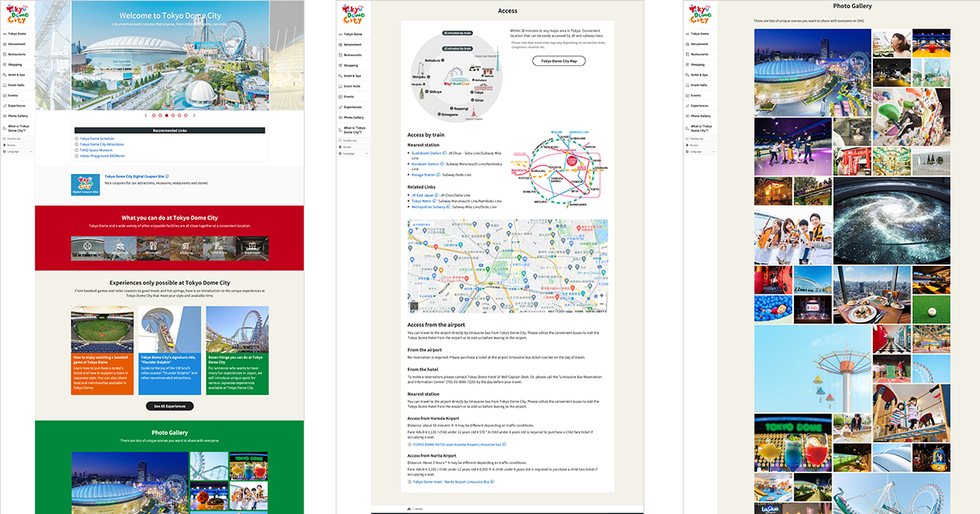Open home page gallery dome night photo
980x514 pixels.
(x=129, y=481)
